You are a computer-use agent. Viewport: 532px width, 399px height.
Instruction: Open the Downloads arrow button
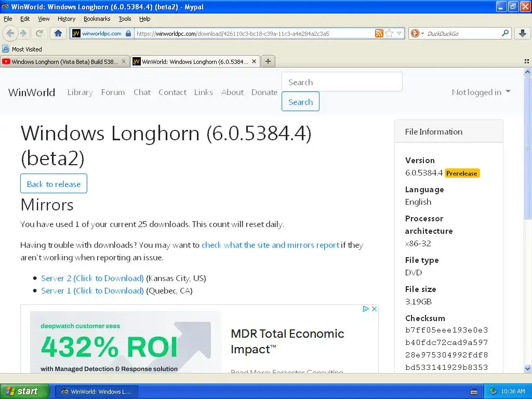click(523, 33)
